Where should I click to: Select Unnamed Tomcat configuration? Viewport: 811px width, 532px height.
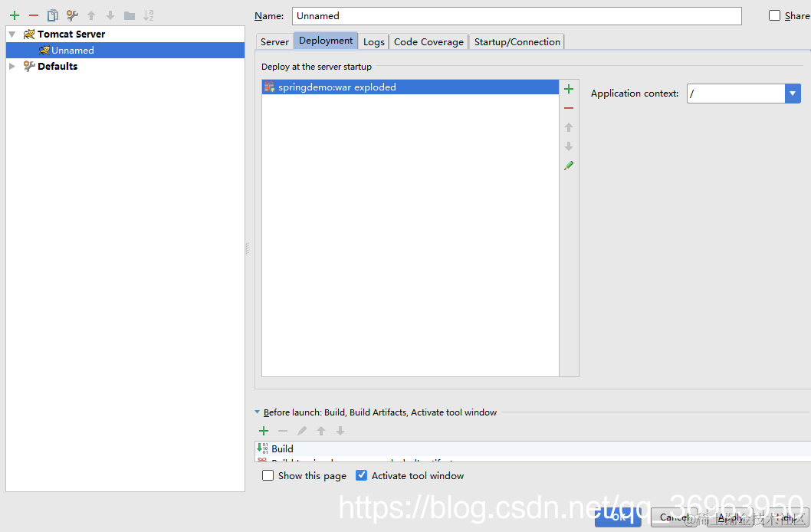pyautogui.click(x=125, y=50)
